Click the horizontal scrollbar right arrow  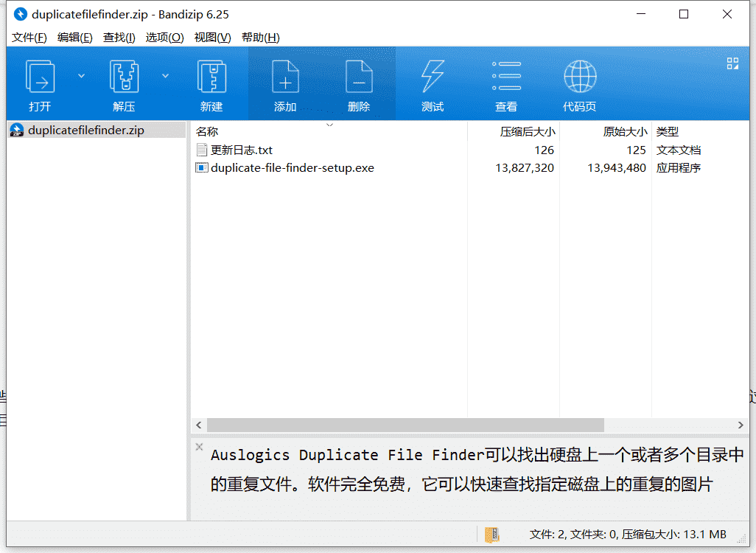[741, 425]
